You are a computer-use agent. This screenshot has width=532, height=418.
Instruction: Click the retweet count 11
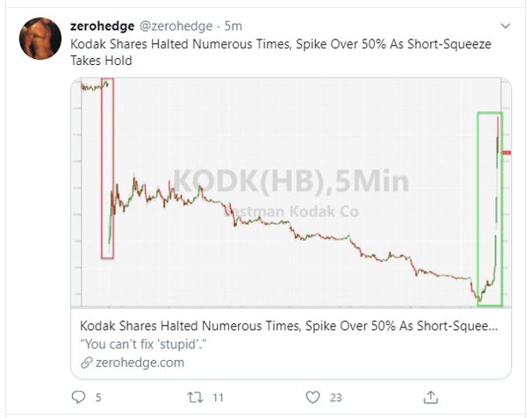pos(219,397)
